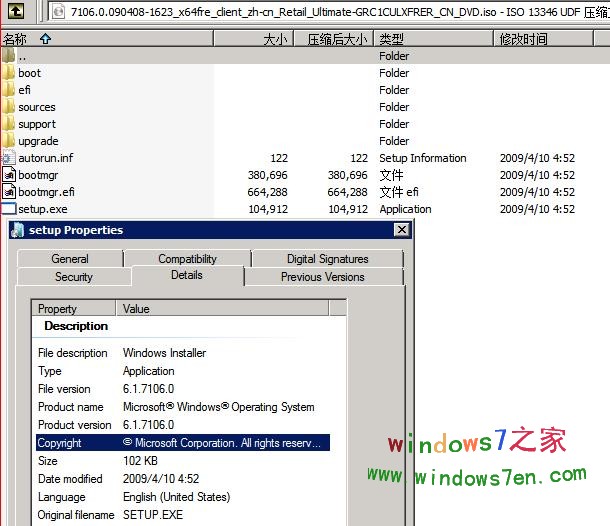Image resolution: width=610 pixels, height=526 pixels.
Task: Select the bootmgr.efi file name
Action: (46, 192)
